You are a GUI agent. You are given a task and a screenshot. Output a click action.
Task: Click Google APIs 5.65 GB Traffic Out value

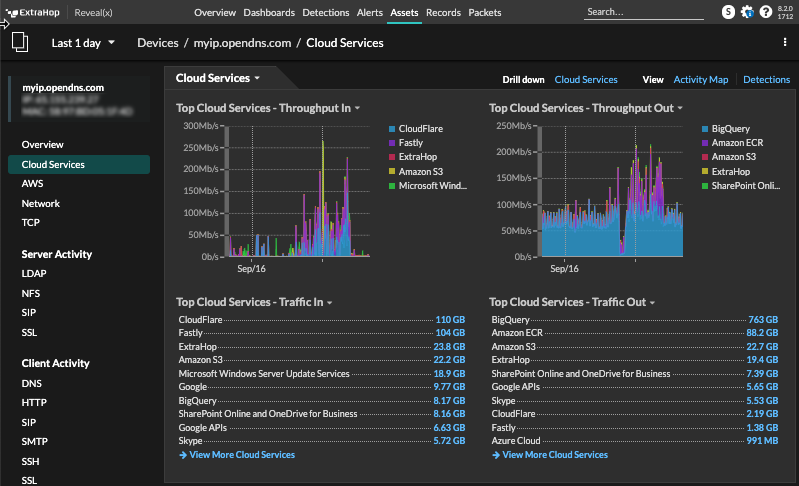(x=762, y=387)
